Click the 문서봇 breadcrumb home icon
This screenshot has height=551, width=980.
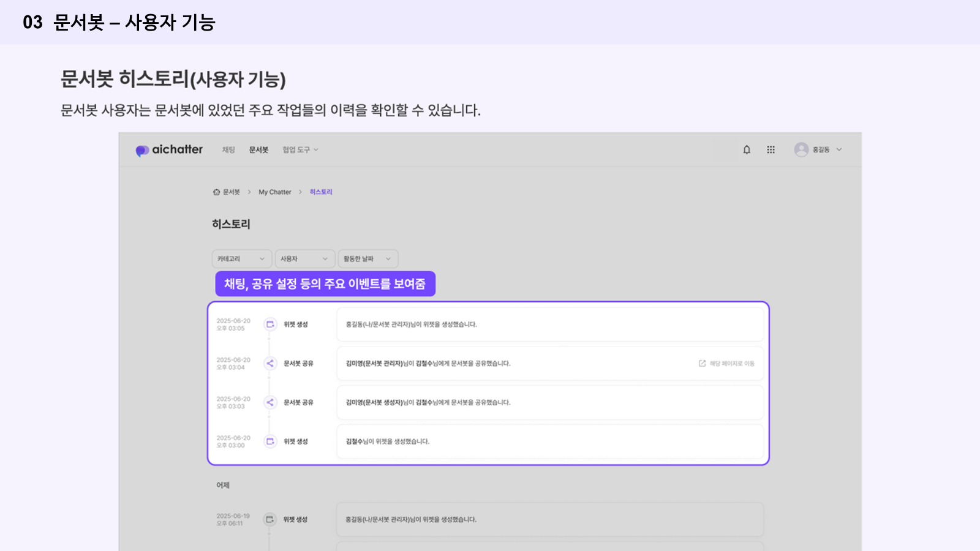(216, 192)
